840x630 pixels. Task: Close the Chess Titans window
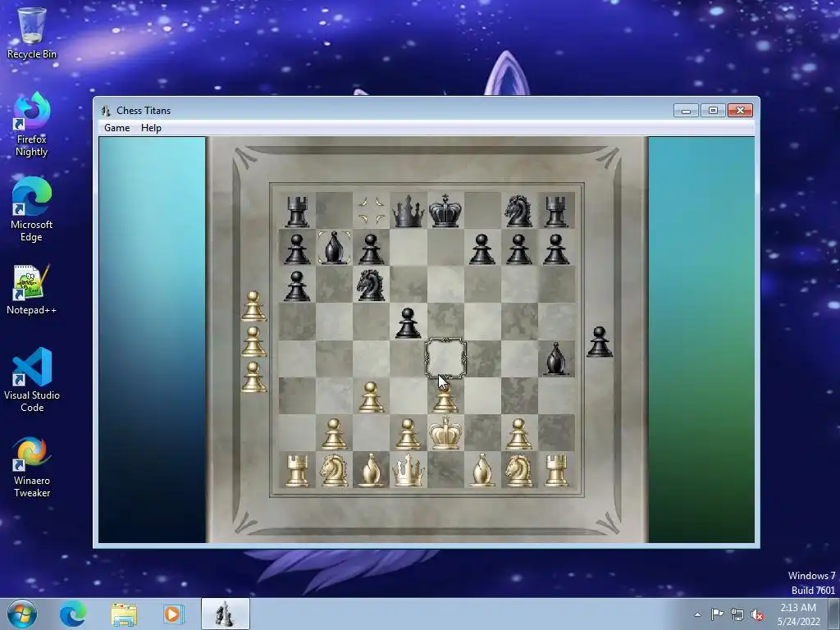tap(741, 111)
